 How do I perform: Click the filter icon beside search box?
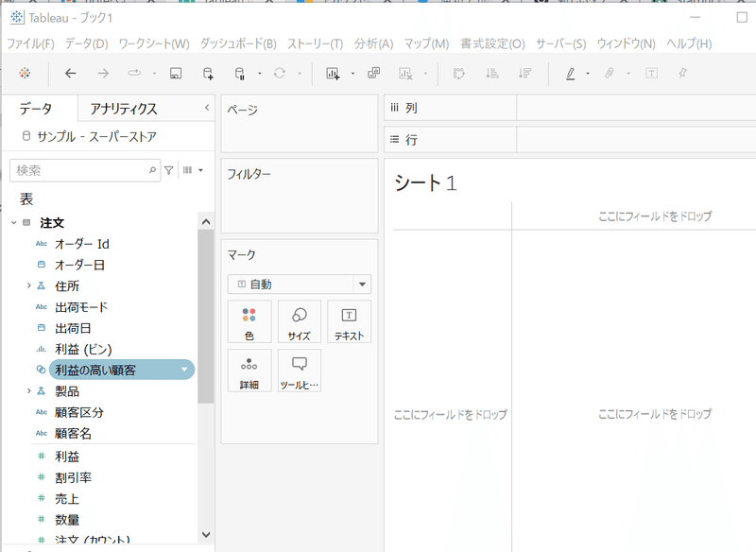(169, 170)
